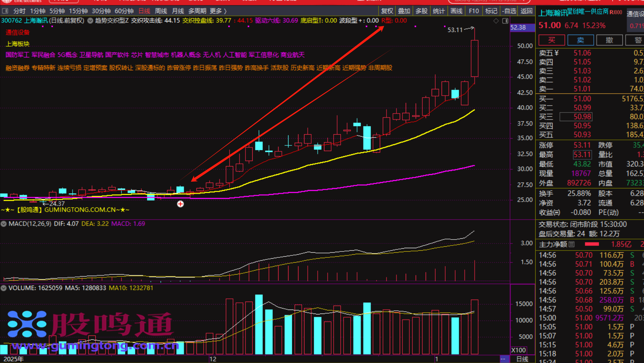Click the 买三 price 50.98 box
Viewport: 644px width, 363px height.
[576, 117]
